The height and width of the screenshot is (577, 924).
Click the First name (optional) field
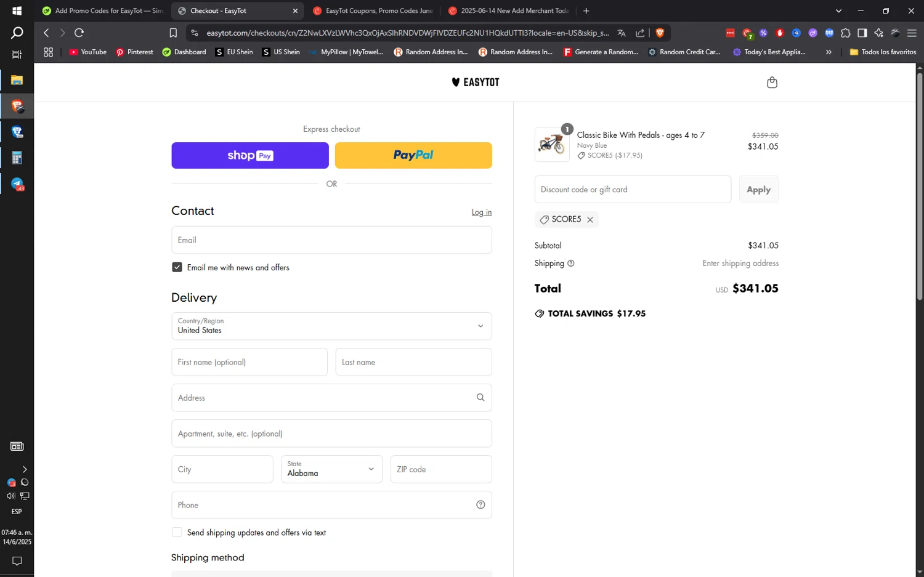(x=249, y=362)
